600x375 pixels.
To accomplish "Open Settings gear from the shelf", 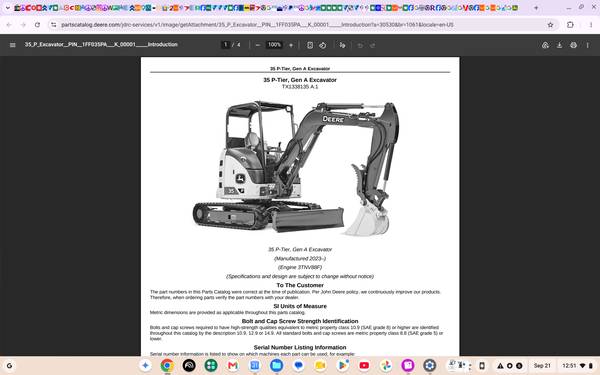I will (x=430, y=365).
